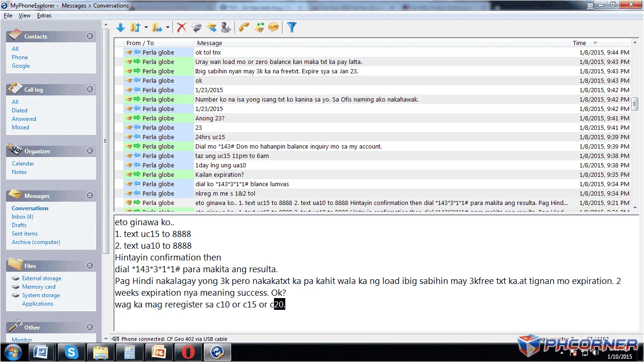Open Sent items folder
The image size is (644, 362).
(24, 234)
